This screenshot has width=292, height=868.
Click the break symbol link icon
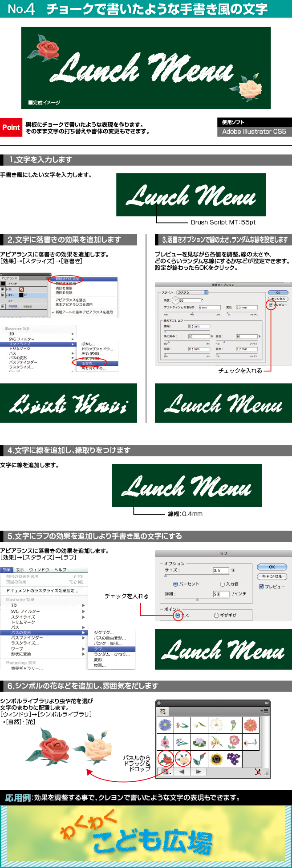(x=258, y=772)
